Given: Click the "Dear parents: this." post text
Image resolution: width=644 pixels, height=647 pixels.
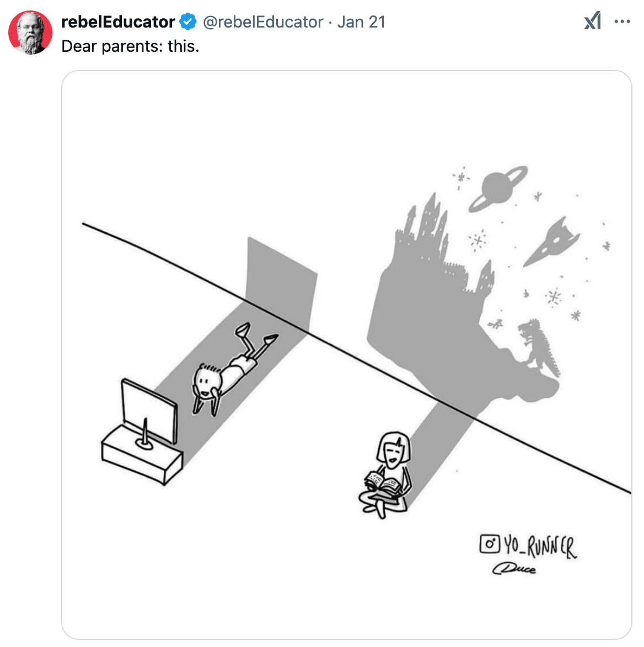Looking at the screenshot, I should pos(130,46).
